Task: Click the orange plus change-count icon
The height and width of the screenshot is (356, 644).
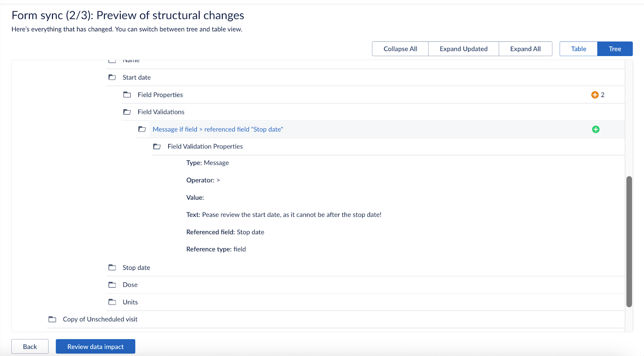Action: pyautogui.click(x=594, y=95)
